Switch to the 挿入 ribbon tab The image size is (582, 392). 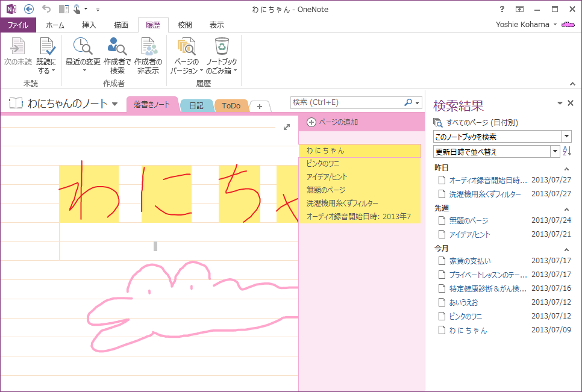pos(89,25)
